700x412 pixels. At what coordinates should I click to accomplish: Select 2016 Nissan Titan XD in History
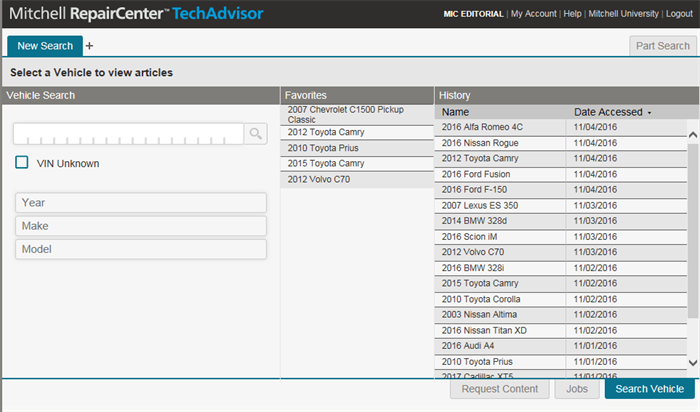click(500, 330)
